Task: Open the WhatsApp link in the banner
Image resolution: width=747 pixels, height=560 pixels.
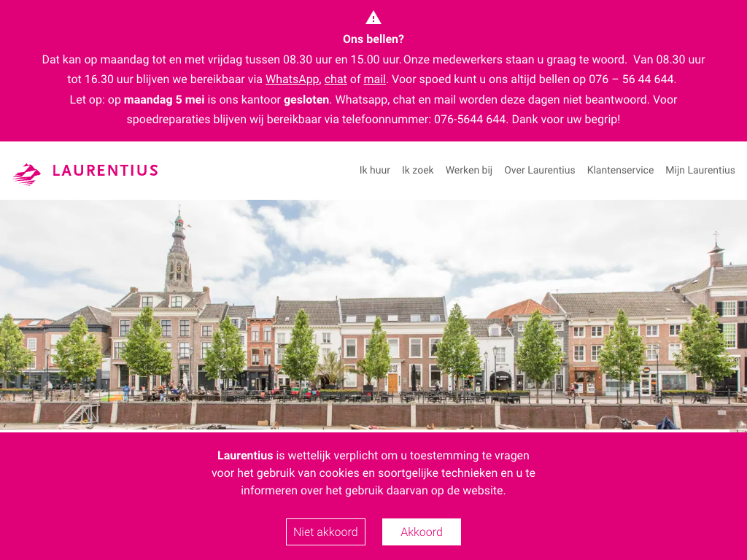Action: 292,79
